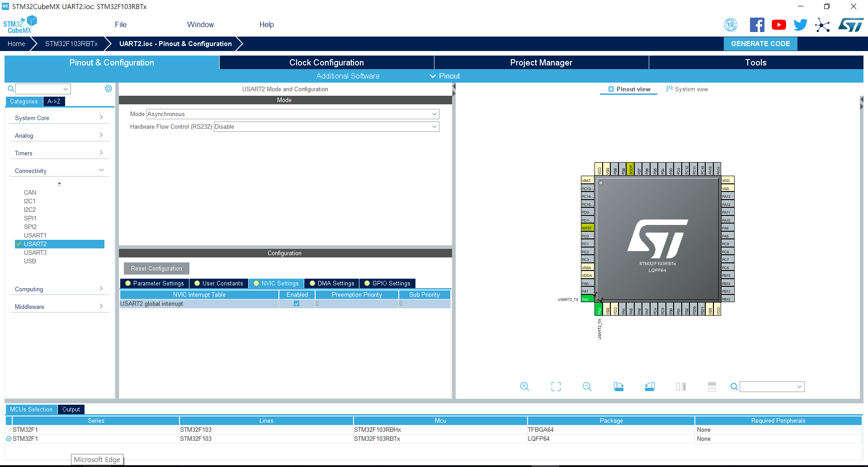Click the pinout list rows icon

(712, 387)
